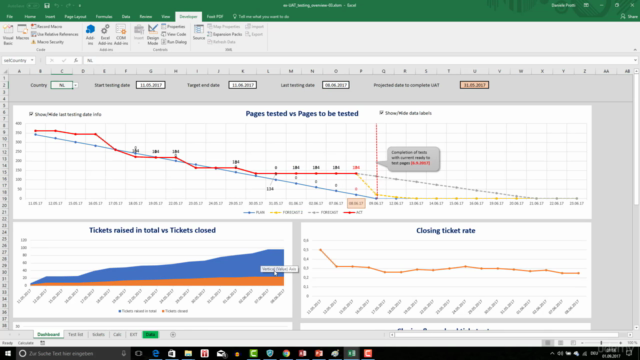Click Tell me what you want to do
Viewport: 640px width, 360px height.
(x=261, y=17)
